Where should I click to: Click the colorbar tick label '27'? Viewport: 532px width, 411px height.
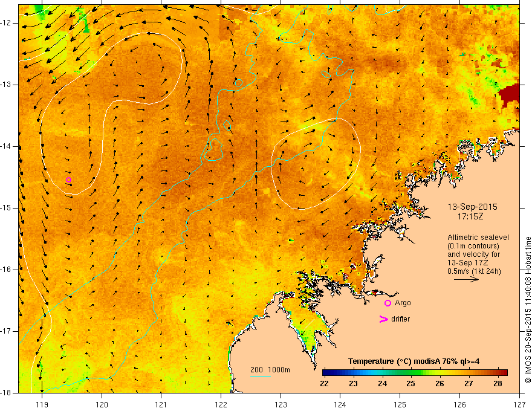(x=469, y=384)
